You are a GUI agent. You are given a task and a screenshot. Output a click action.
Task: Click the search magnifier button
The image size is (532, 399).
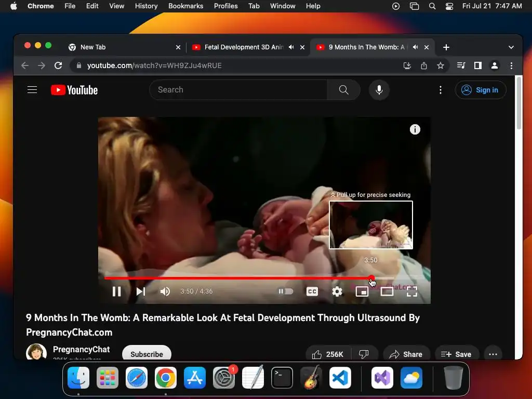coord(343,90)
